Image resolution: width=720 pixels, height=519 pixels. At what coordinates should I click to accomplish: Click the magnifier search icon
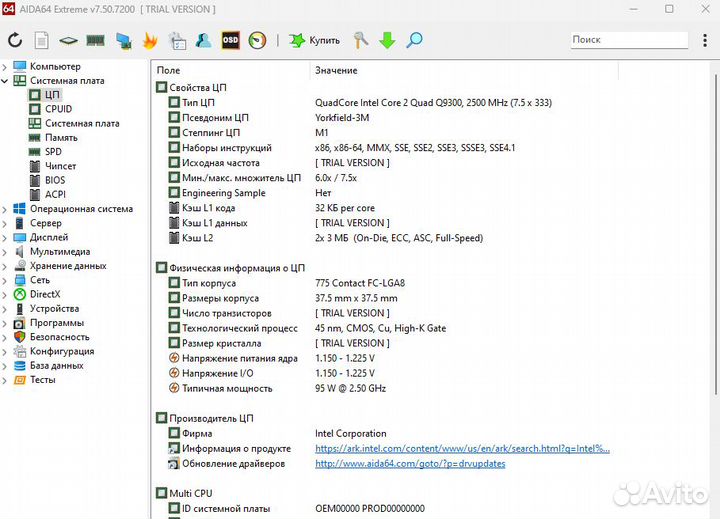[x=414, y=40]
